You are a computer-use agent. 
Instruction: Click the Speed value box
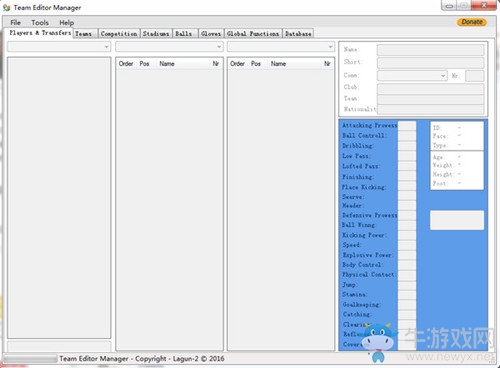(407, 245)
